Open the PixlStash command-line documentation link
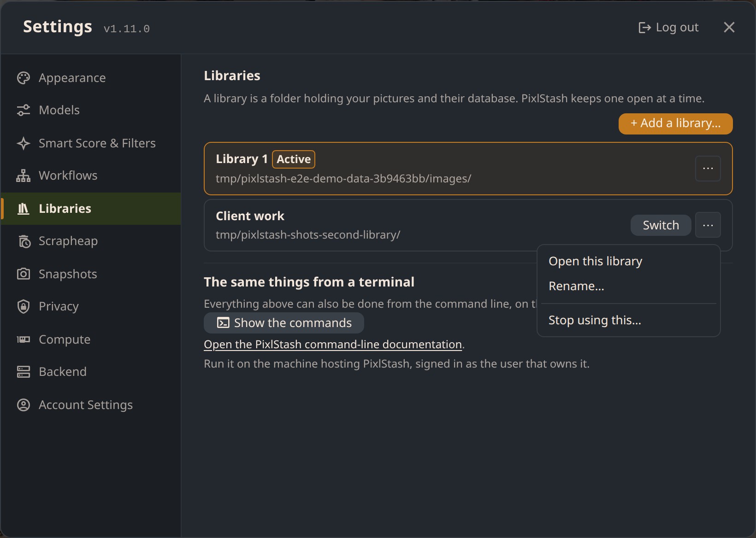756x538 pixels. point(333,345)
